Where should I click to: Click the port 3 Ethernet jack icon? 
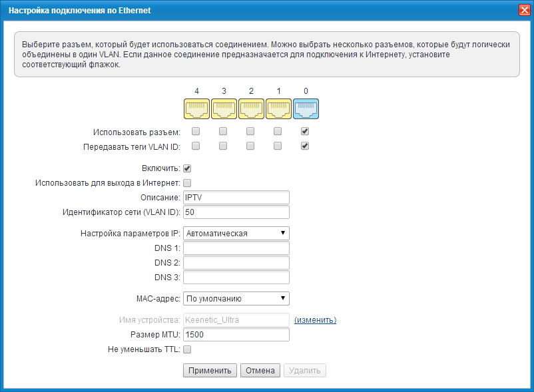224,108
